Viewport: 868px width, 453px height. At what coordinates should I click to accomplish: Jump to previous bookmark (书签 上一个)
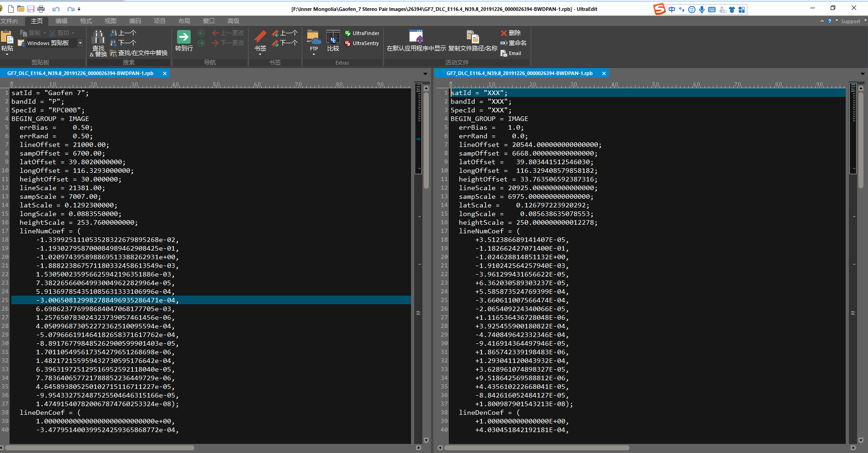pos(284,33)
